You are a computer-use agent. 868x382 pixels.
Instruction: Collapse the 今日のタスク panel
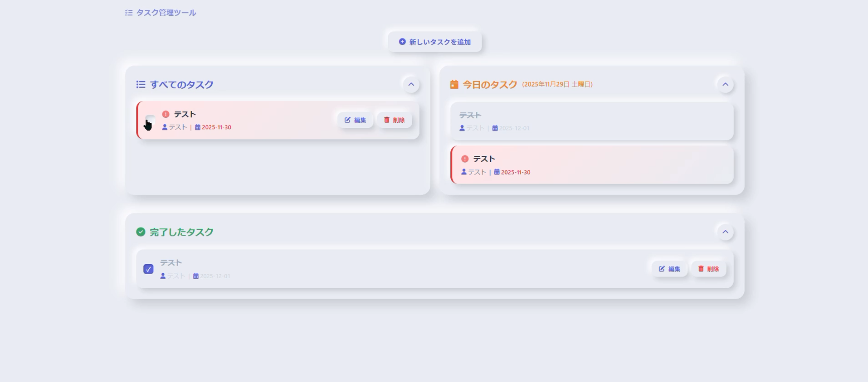point(725,85)
